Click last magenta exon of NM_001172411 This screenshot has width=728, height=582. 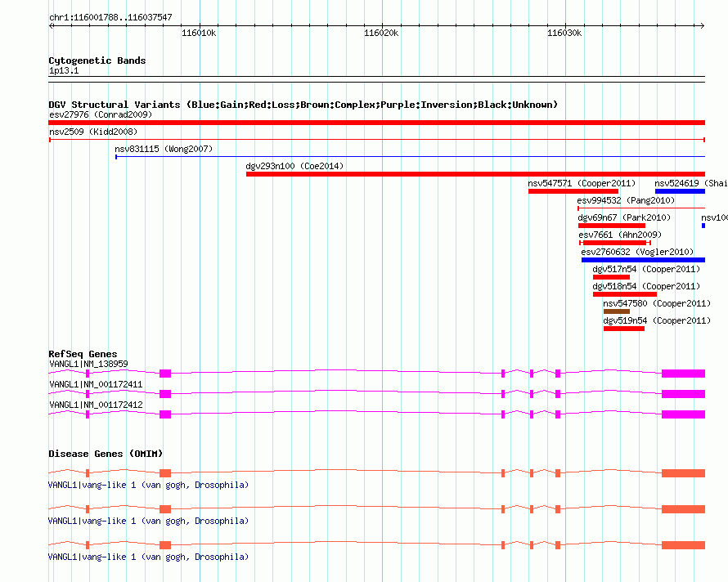(684, 394)
